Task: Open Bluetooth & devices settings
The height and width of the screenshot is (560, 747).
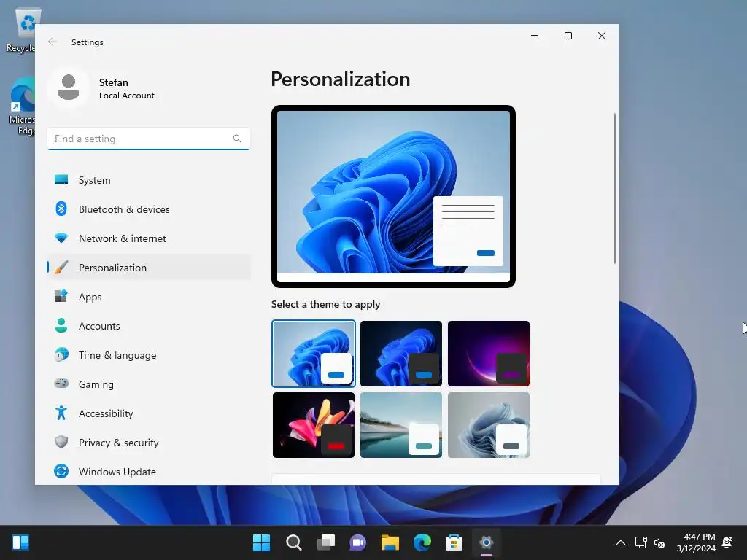Action: coord(149,209)
